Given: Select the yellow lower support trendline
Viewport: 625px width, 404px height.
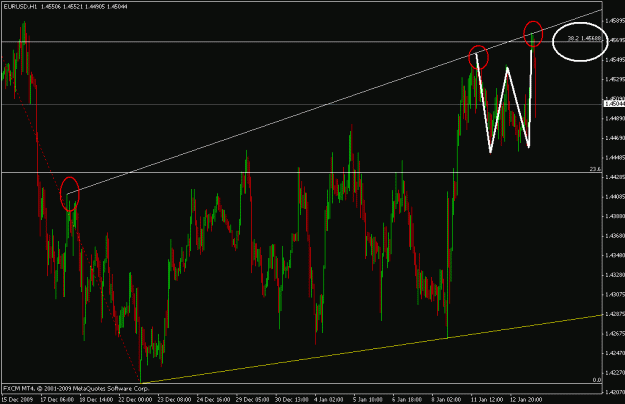Looking at the screenshot, I should [x=371, y=349].
